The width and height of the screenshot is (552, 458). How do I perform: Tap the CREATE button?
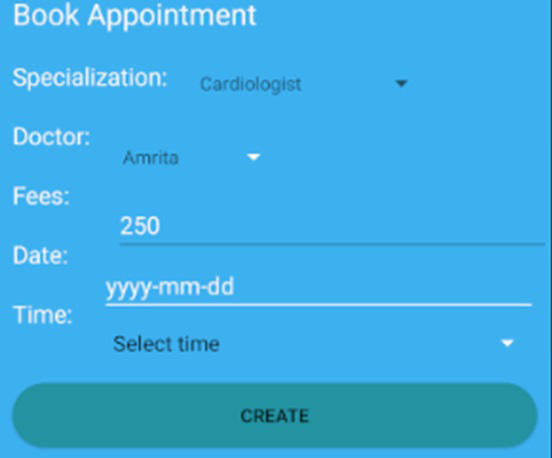pyautogui.click(x=275, y=415)
